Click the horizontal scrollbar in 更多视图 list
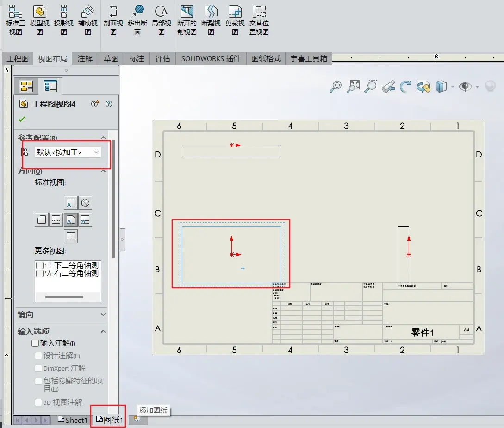The image size is (504, 428). 64,297
